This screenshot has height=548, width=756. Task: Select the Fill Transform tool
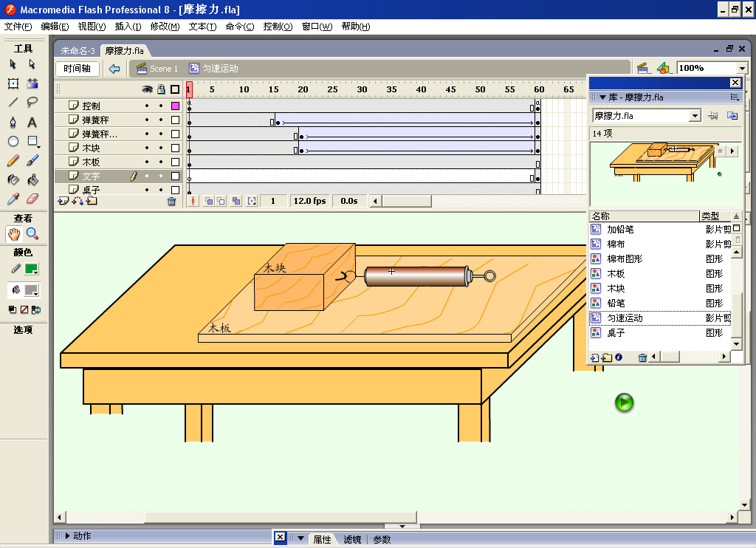click(x=32, y=83)
